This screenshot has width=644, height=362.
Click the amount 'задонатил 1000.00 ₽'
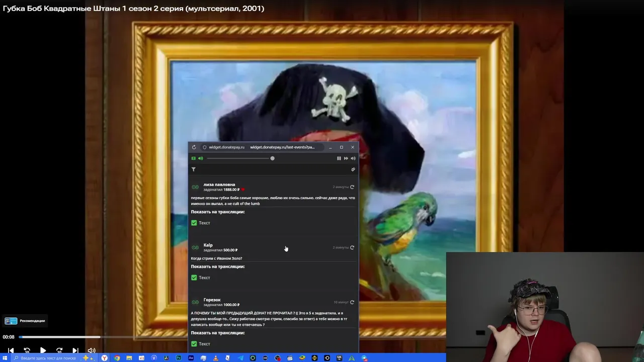pyautogui.click(x=221, y=305)
